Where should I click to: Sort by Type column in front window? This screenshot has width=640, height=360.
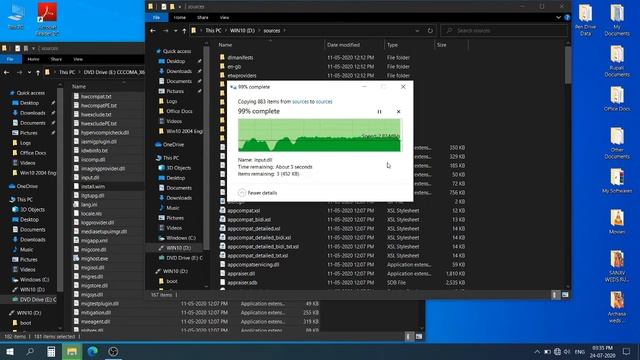(392, 45)
